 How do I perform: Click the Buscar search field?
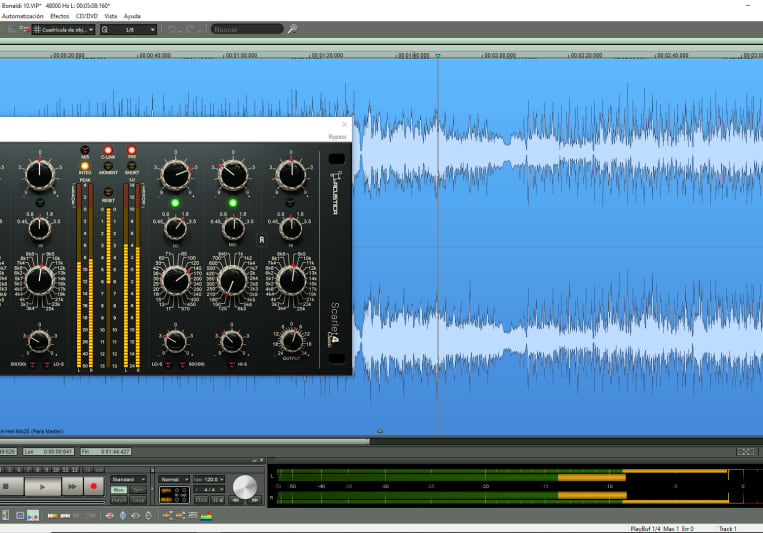coord(247,29)
